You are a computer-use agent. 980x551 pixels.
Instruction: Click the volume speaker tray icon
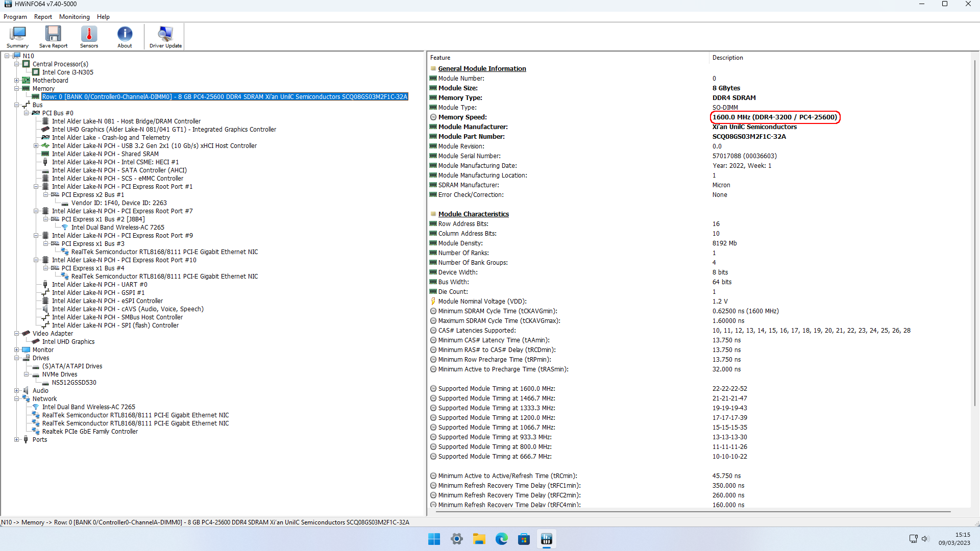tap(925, 539)
